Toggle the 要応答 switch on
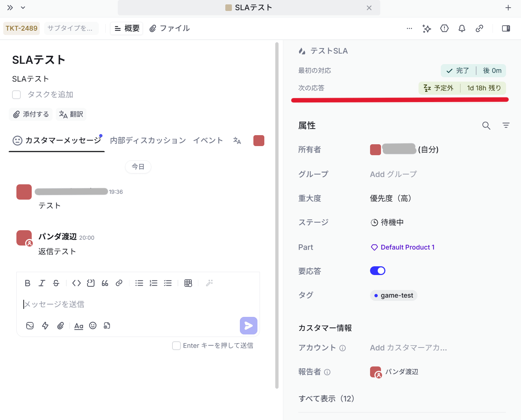521x420 pixels. click(x=378, y=271)
